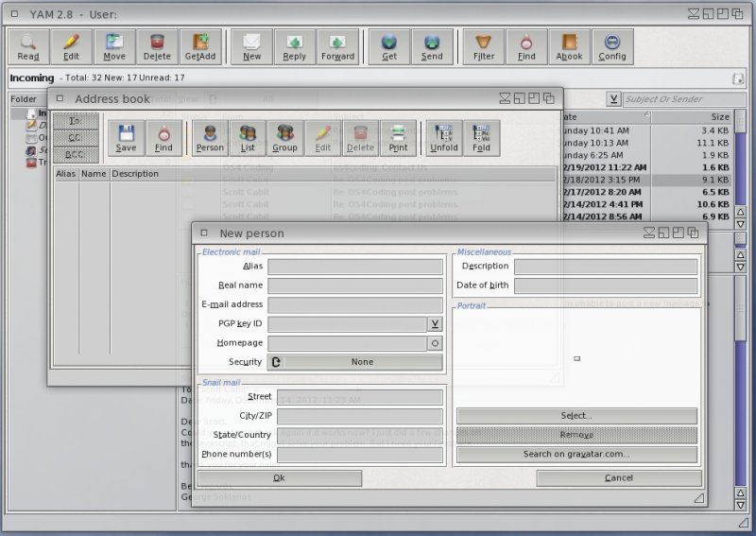Send queued mail with Send icon
The height and width of the screenshot is (536, 756).
pos(432,45)
